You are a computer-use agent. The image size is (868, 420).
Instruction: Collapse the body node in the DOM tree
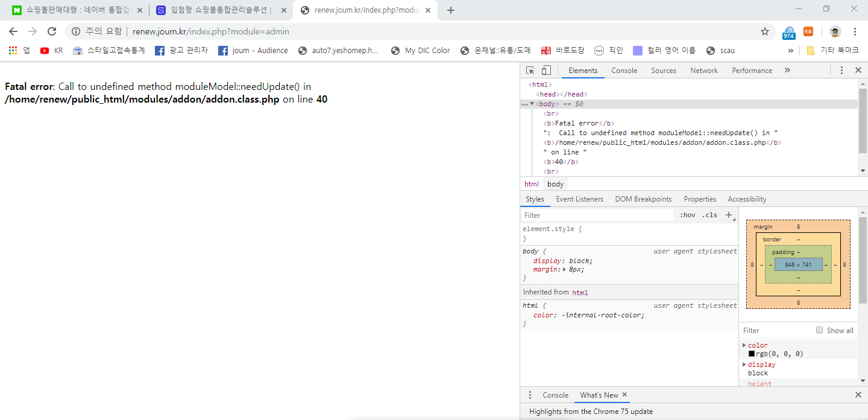click(532, 104)
